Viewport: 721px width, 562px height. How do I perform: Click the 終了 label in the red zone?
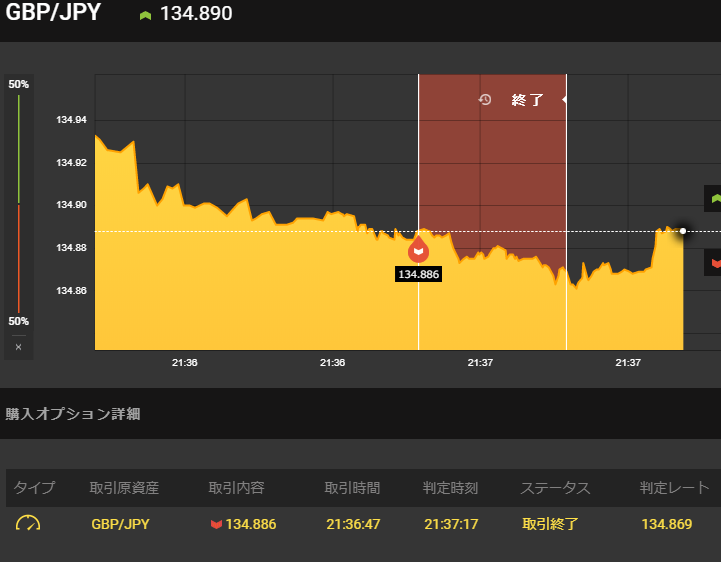coord(527,100)
